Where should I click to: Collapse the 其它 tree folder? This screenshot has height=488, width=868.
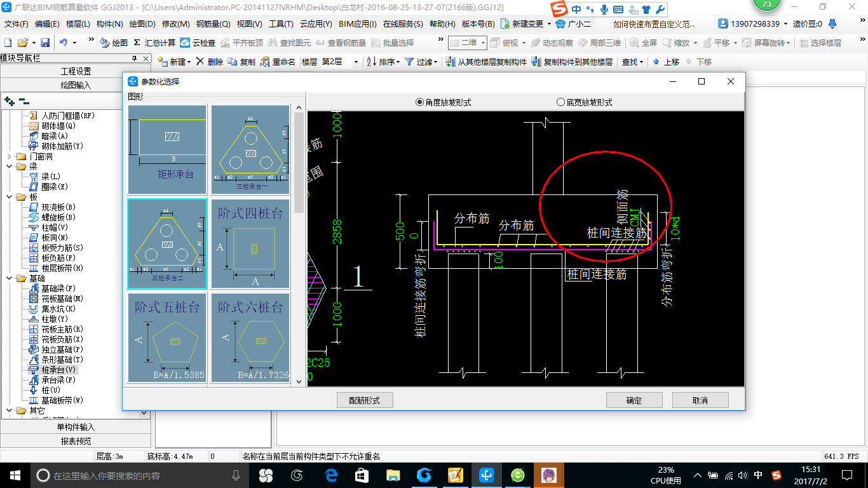pyautogui.click(x=9, y=410)
